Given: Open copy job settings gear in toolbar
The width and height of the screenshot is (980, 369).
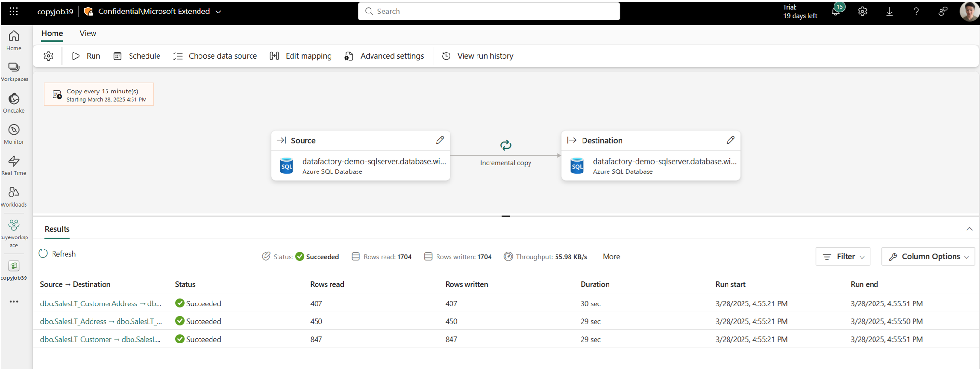Looking at the screenshot, I should (x=49, y=56).
